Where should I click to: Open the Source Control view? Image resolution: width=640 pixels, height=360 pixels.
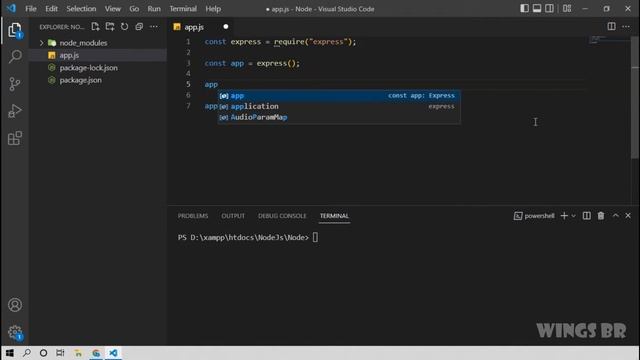pos(15,84)
